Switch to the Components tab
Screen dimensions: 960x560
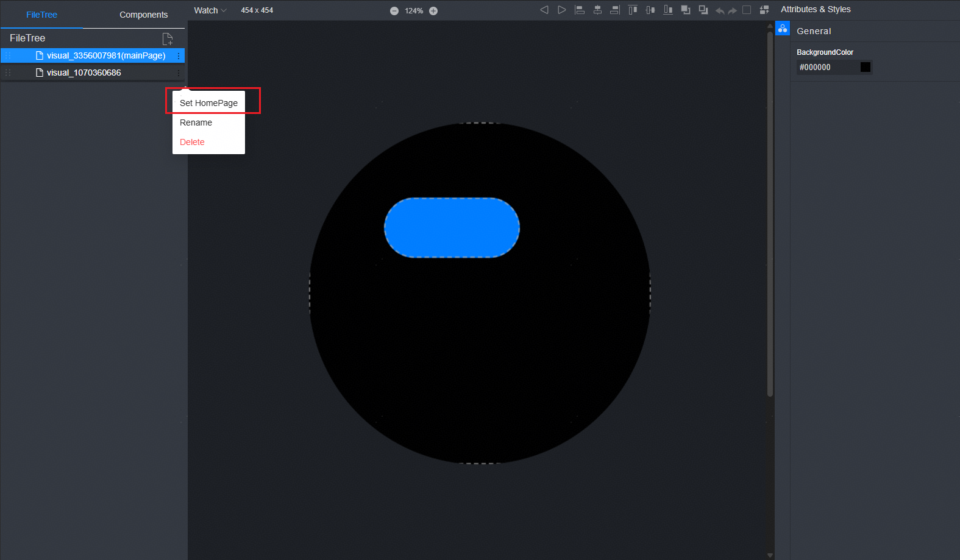click(x=143, y=15)
